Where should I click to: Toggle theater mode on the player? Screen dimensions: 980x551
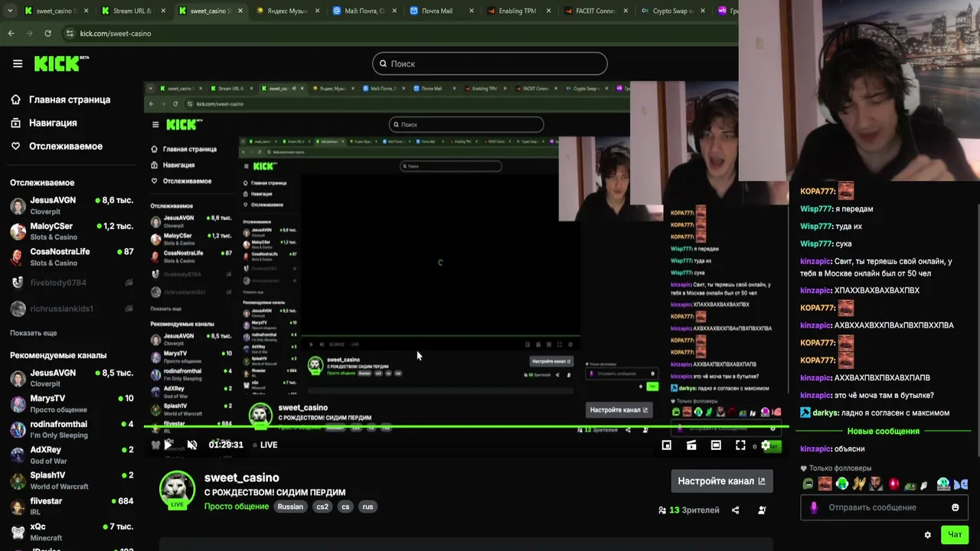[716, 445]
